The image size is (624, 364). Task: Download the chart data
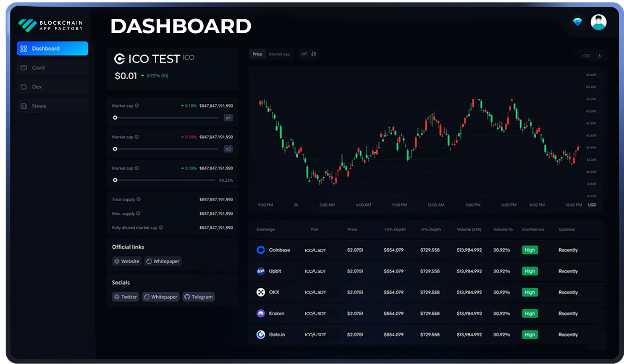[x=599, y=56]
